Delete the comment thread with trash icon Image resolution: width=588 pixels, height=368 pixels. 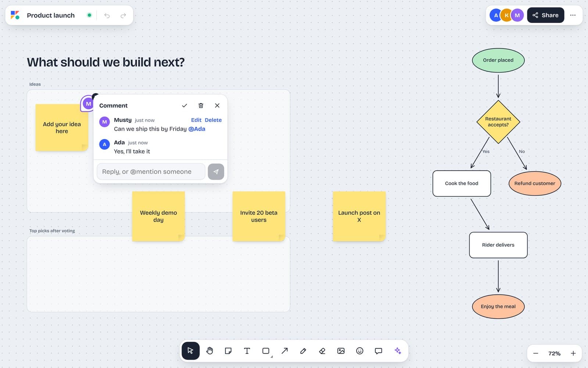pyautogui.click(x=201, y=106)
